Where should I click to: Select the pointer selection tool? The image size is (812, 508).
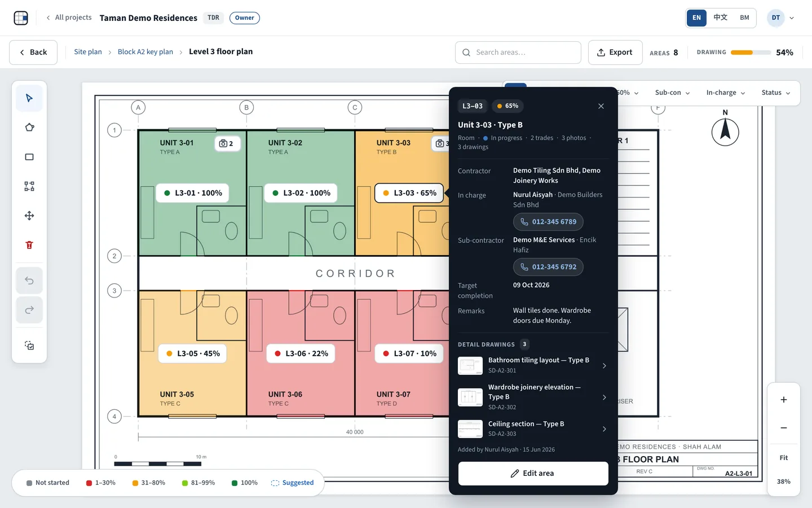click(x=29, y=98)
